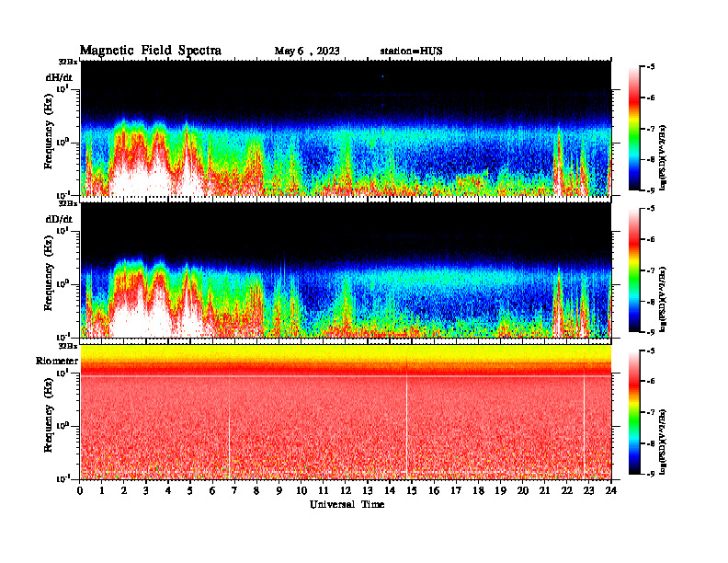Click hour tick label "3" on time axis
This screenshot has height=563, width=728.
coord(146,490)
